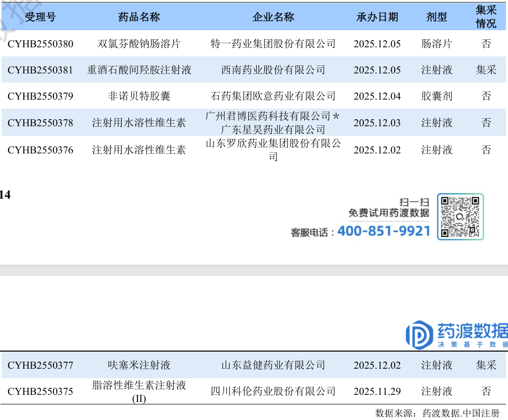Image resolution: width=508 pixels, height=420 pixels.
Task: Click date 2025.11.29
Action: click(377, 391)
